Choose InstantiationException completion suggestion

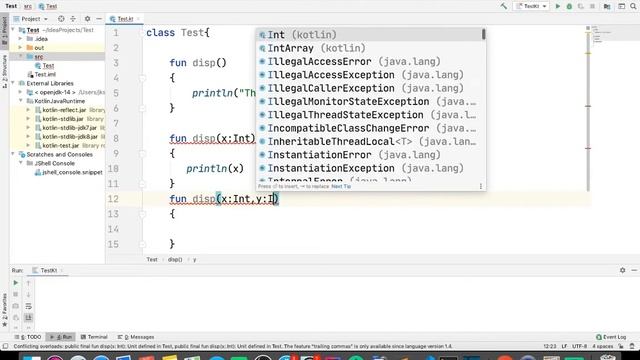(370, 168)
